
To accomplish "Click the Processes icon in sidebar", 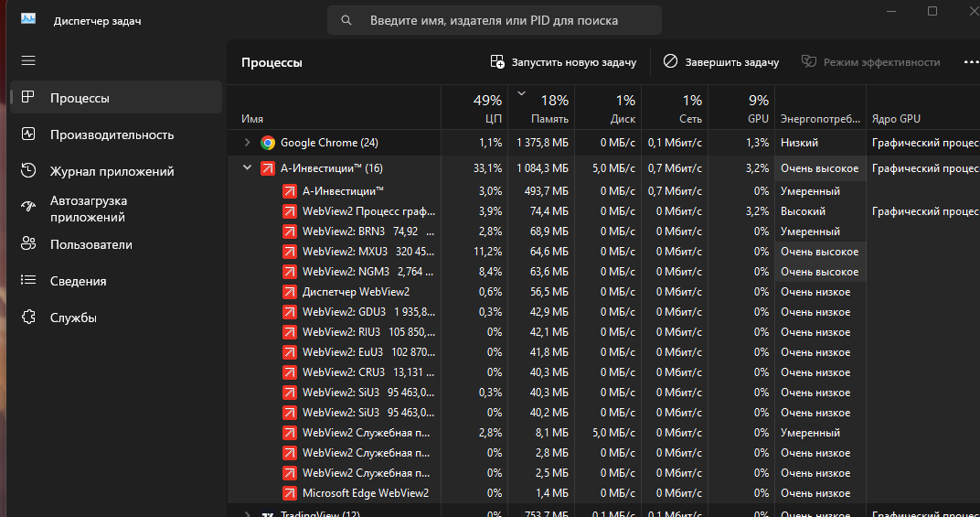I will 28,98.
